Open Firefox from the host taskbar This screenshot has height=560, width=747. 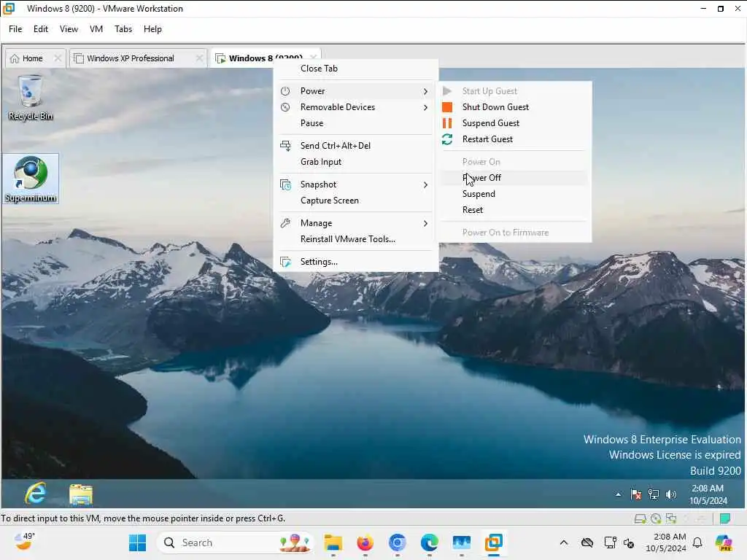365,542
